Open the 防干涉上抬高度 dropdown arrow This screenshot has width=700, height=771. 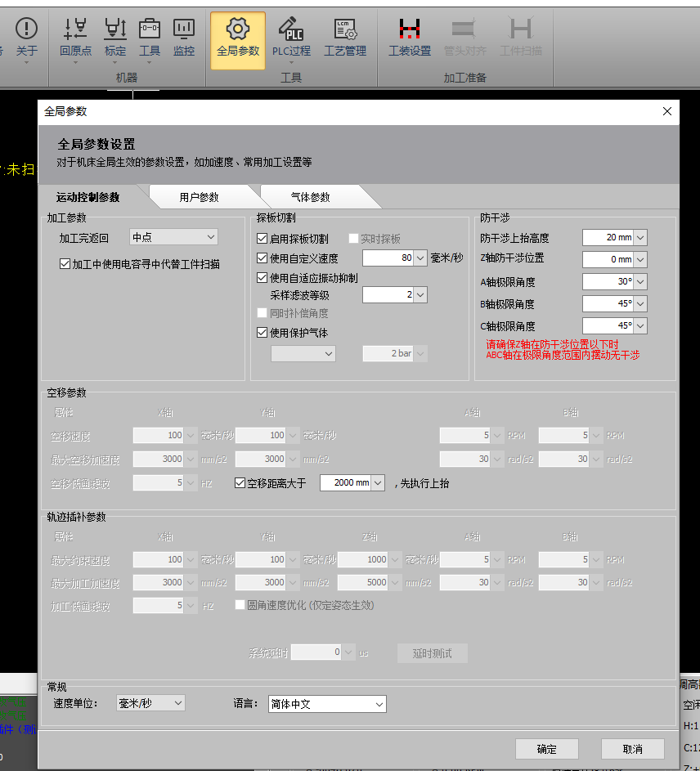pyautogui.click(x=640, y=237)
